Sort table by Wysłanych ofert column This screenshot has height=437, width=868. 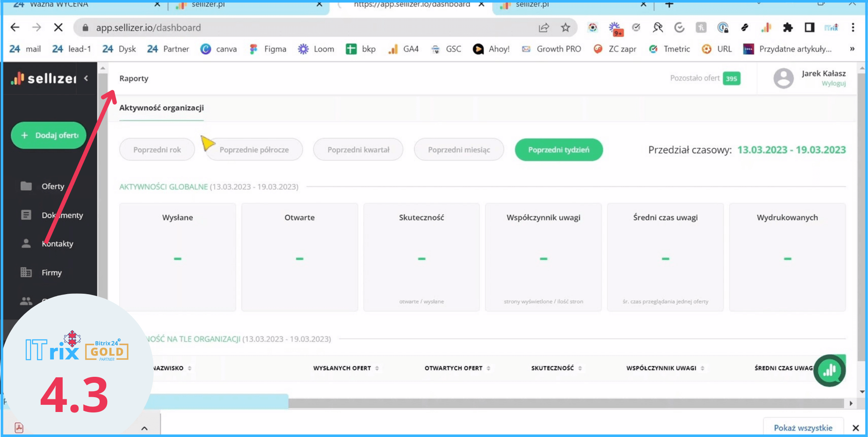377,368
